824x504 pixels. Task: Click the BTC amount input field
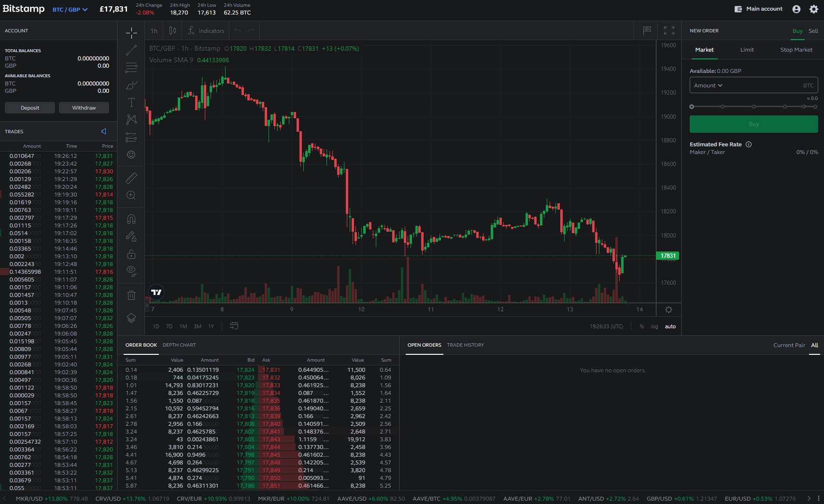753,85
